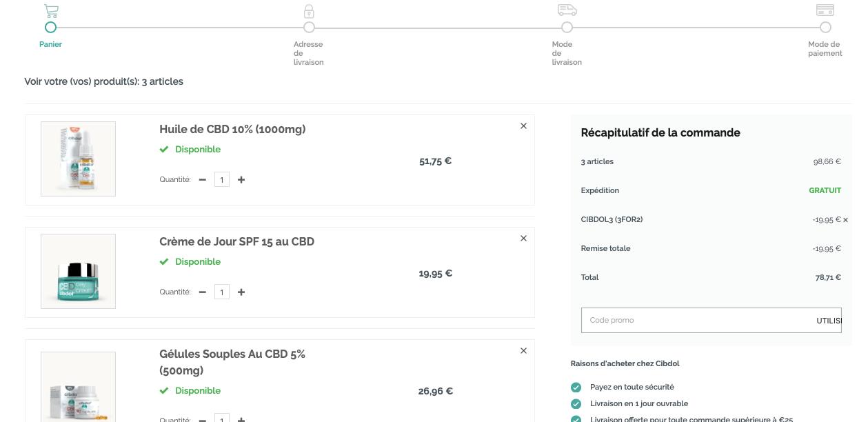
Task: Open Huile de CBD 10% product thumbnail
Action: 78,159
